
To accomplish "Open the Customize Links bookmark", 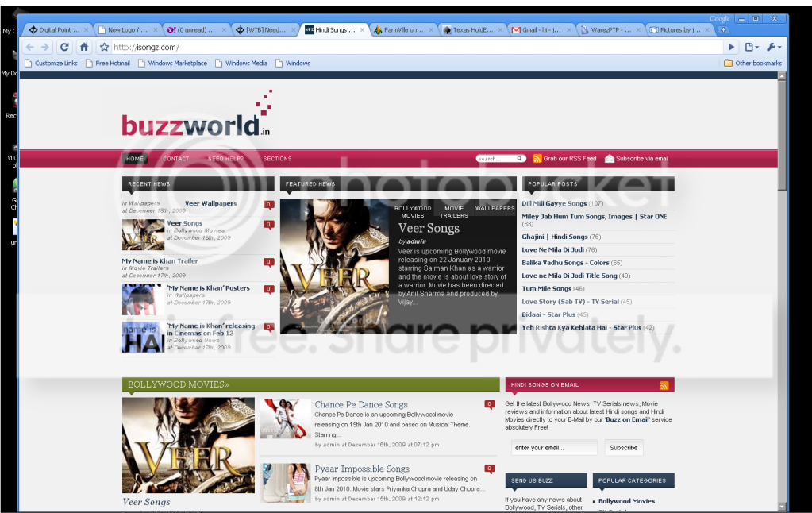I will [x=52, y=64].
